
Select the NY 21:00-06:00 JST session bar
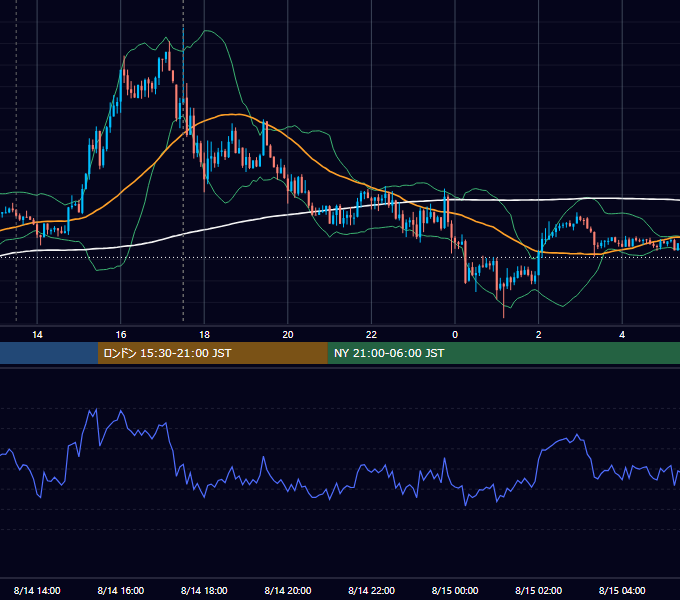[x=503, y=353]
